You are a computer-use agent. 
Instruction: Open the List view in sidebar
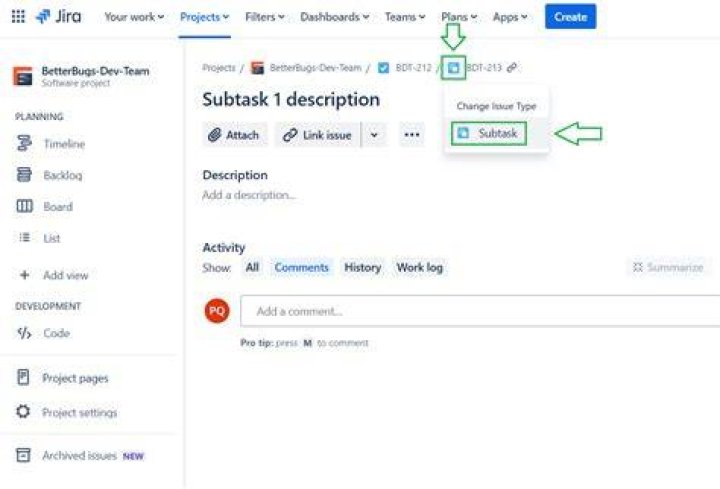tap(51, 238)
